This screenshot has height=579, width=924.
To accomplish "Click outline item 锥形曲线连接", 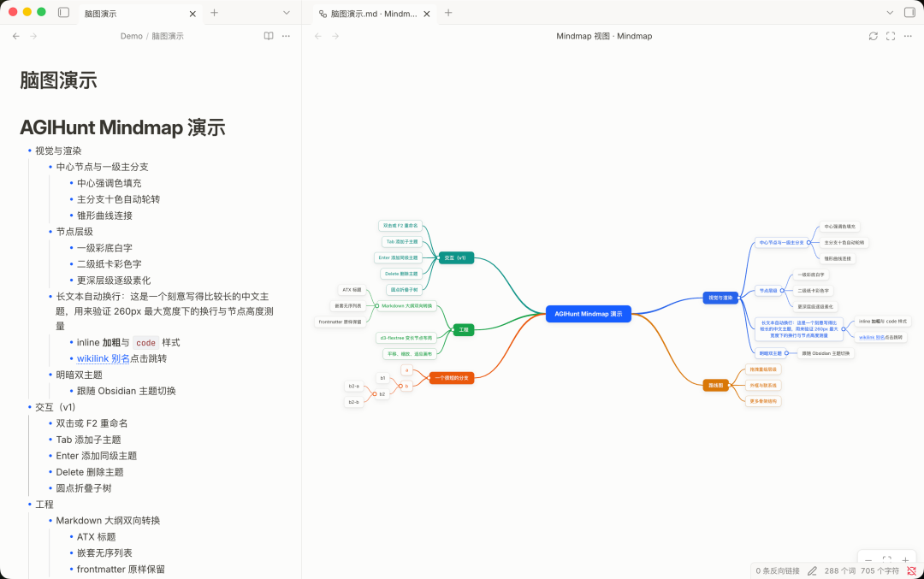I will point(104,216).
